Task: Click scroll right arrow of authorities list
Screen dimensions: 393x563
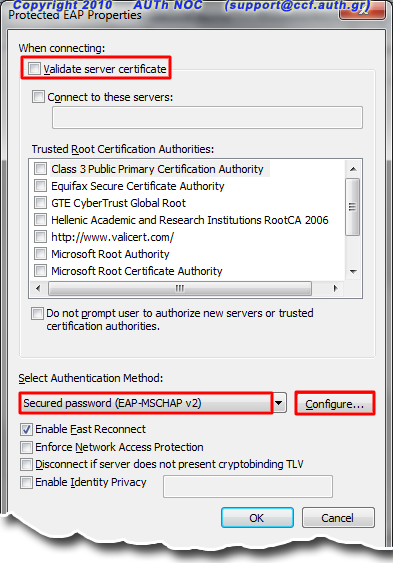Action: (336, 288)
